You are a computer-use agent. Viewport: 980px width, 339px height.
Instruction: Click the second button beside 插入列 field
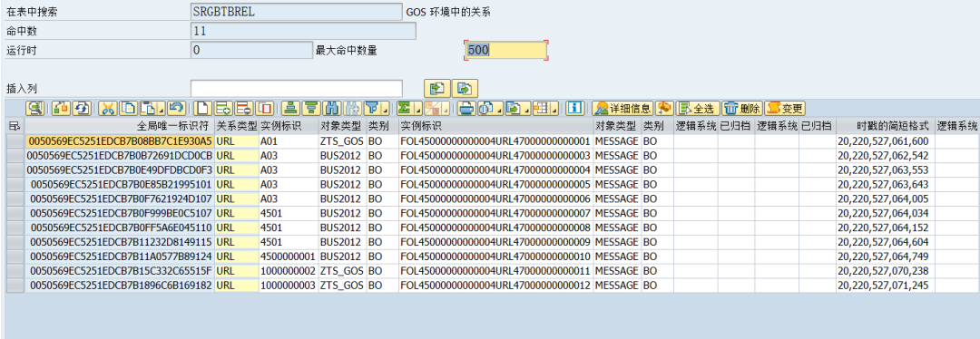465,89
